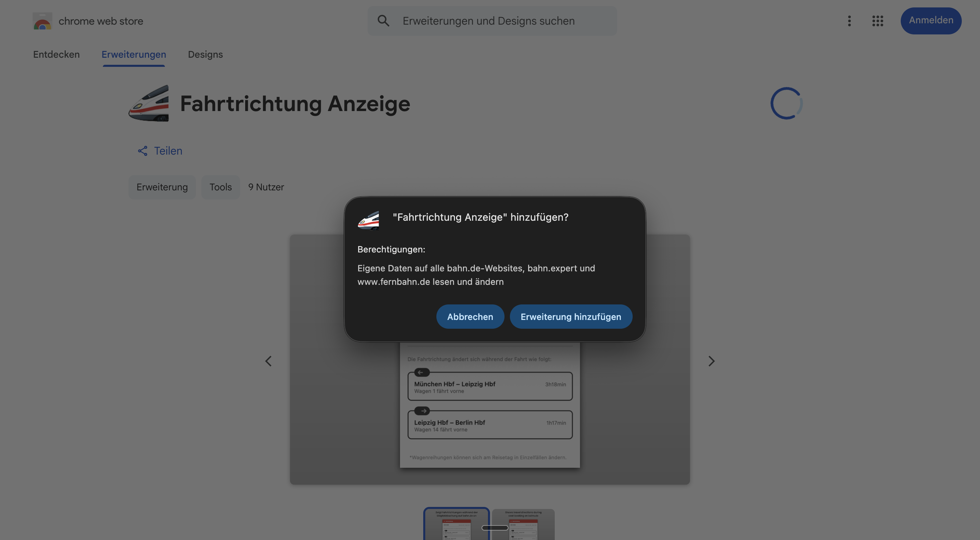980x540 pixels.
Task: Click the right arrow badge on Leipzig card
Action: [x=422, y=410]
